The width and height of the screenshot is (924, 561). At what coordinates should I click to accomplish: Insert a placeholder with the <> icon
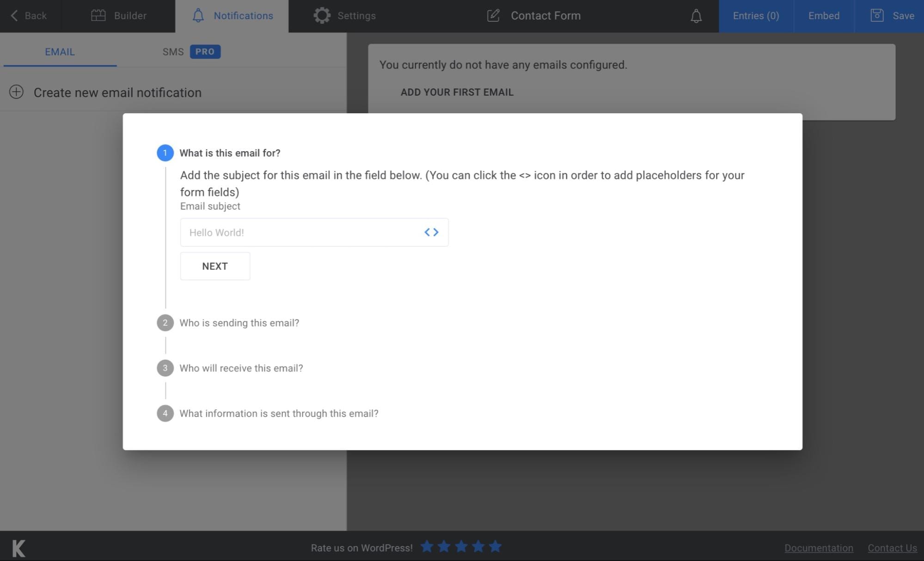point(432,232)
